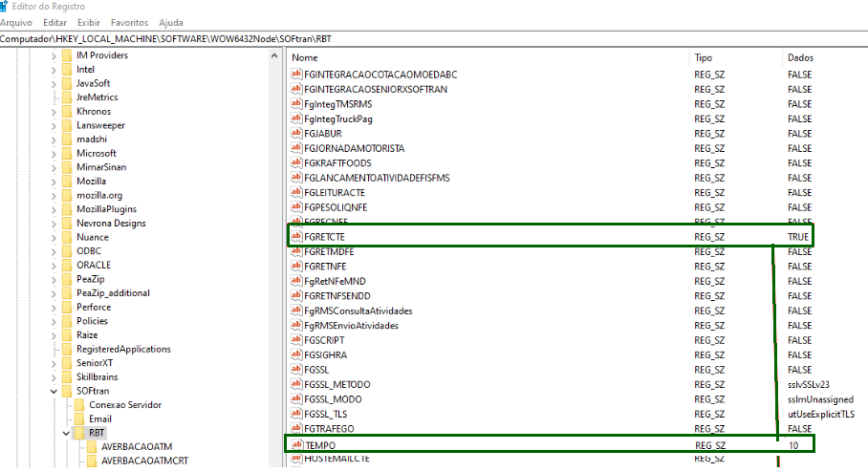Select the mozilla.org tree key
This screenshot has width=868, height=472.
coord(99,195)
